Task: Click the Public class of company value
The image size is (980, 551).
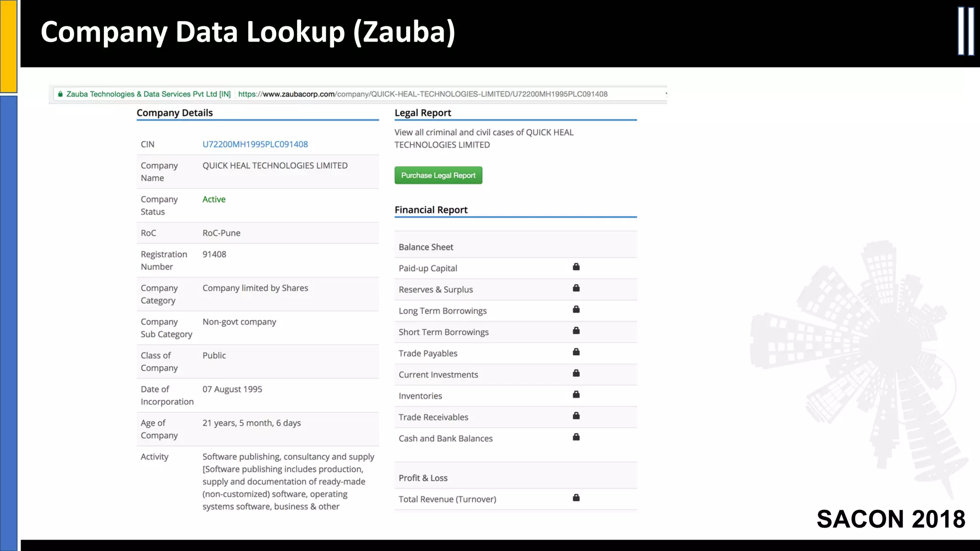Action: tap(214, 356)
